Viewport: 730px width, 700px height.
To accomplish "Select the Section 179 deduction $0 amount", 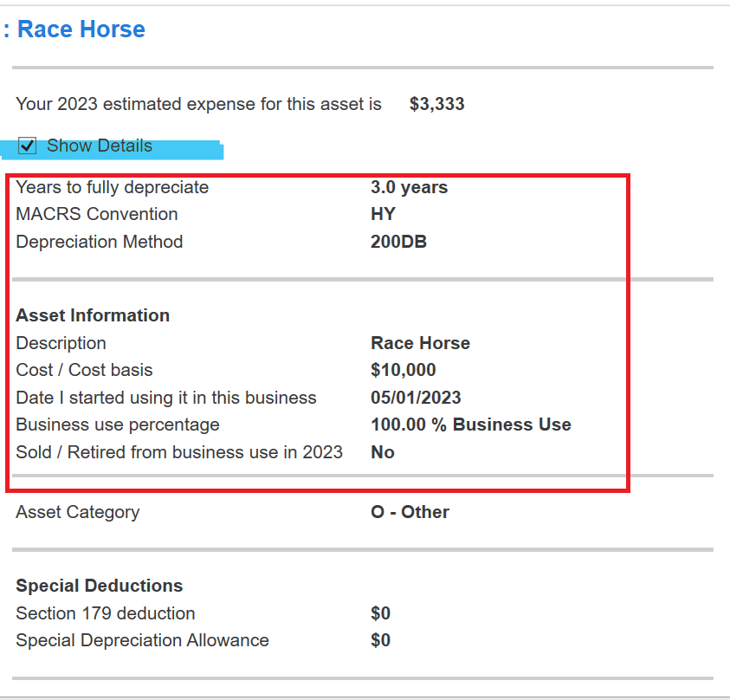I will tap(380, 613).
